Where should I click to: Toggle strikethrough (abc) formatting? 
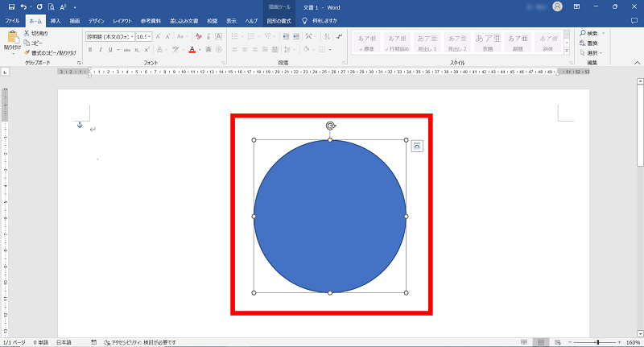tap(127, 50)
